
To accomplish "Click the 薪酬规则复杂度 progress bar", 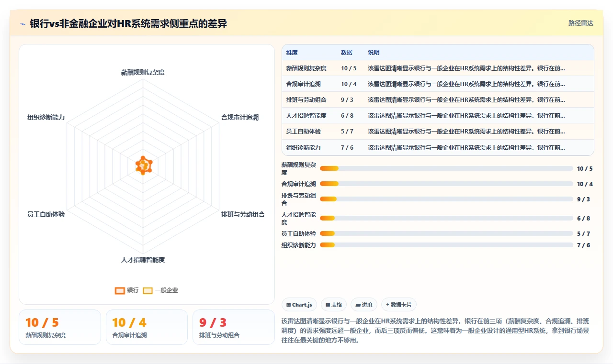I will tap(446, 168).
